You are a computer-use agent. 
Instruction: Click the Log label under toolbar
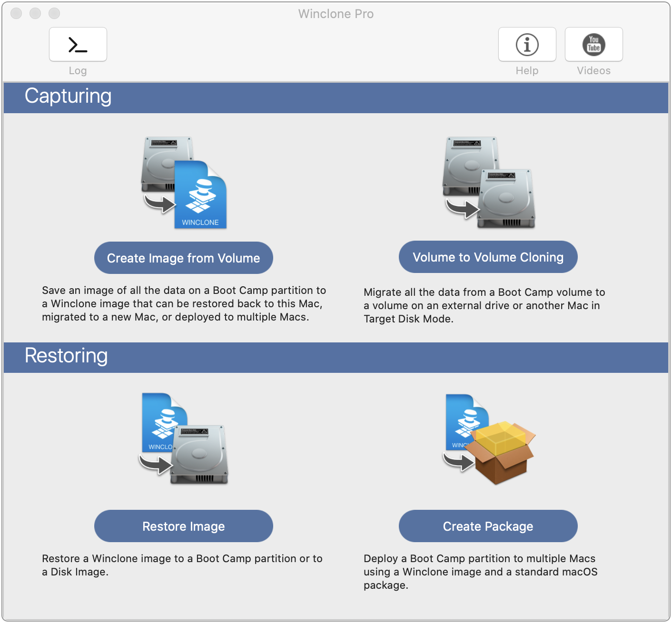(78, 71)
